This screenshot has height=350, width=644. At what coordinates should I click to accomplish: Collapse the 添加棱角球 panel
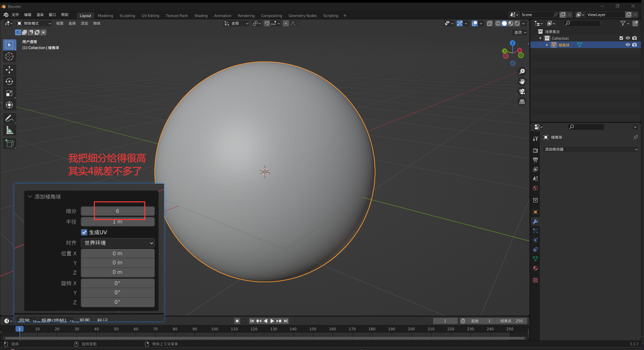(x=30, y=197)
